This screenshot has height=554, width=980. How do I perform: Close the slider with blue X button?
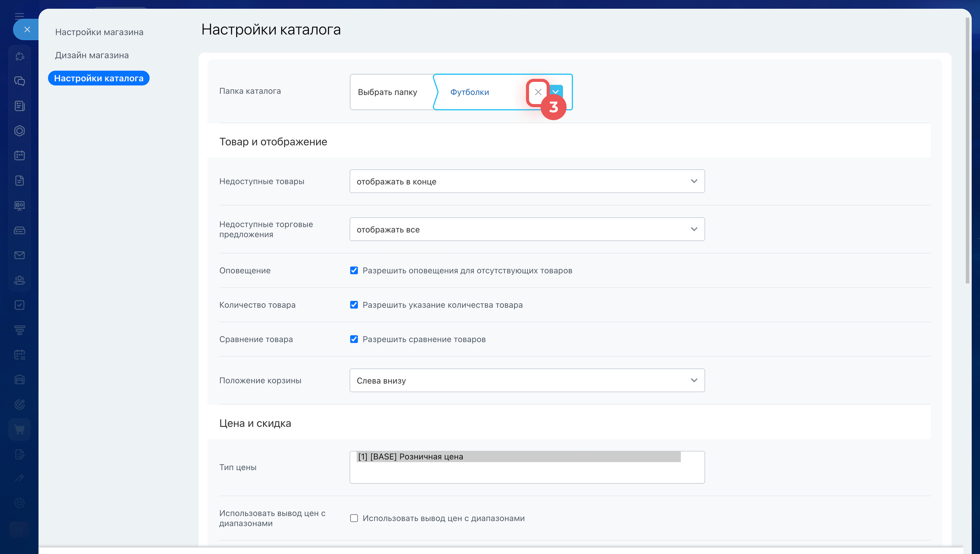coord(27,29)
